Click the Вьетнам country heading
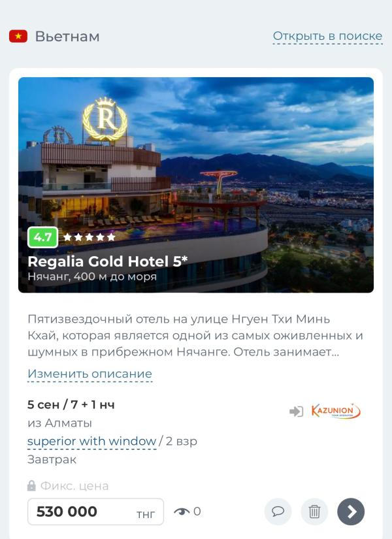The height and width of the screenshot is (539, 392). [x=67, y=37]
